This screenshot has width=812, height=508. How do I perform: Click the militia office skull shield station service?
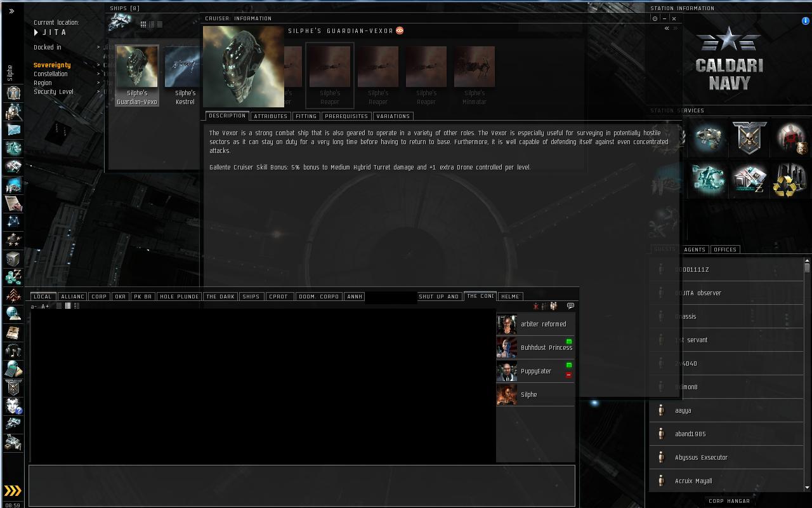click(749, 138)
